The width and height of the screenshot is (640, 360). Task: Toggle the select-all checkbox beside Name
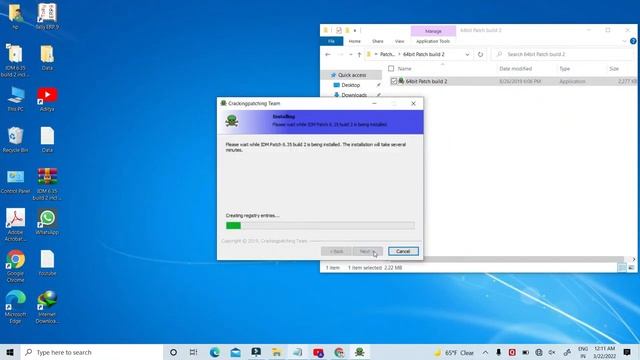coord(391,69)
